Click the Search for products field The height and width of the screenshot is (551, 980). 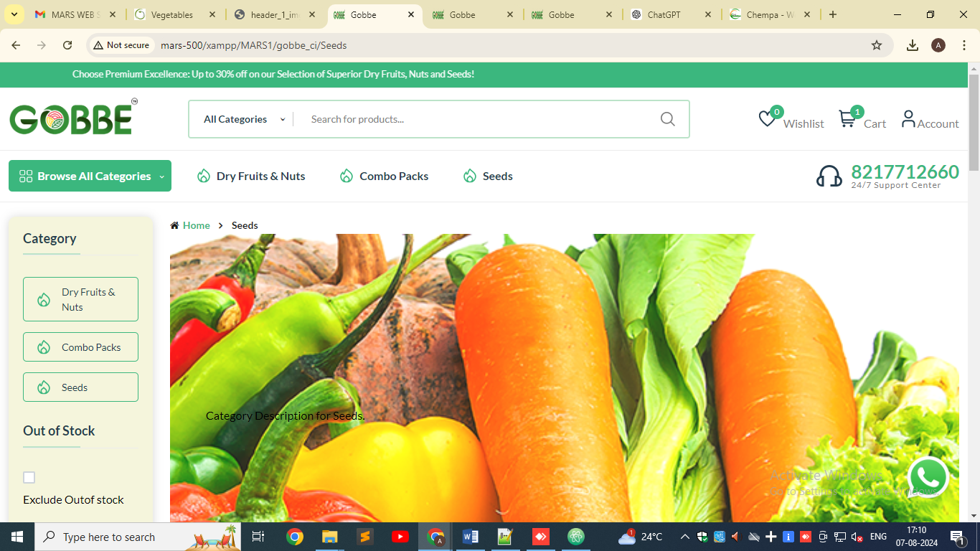click(x=473, y=119)
